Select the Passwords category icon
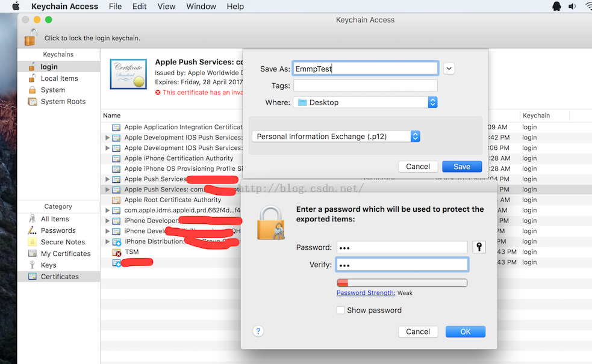The height and width of the screenshot is (364, 592). pos(33,230)
